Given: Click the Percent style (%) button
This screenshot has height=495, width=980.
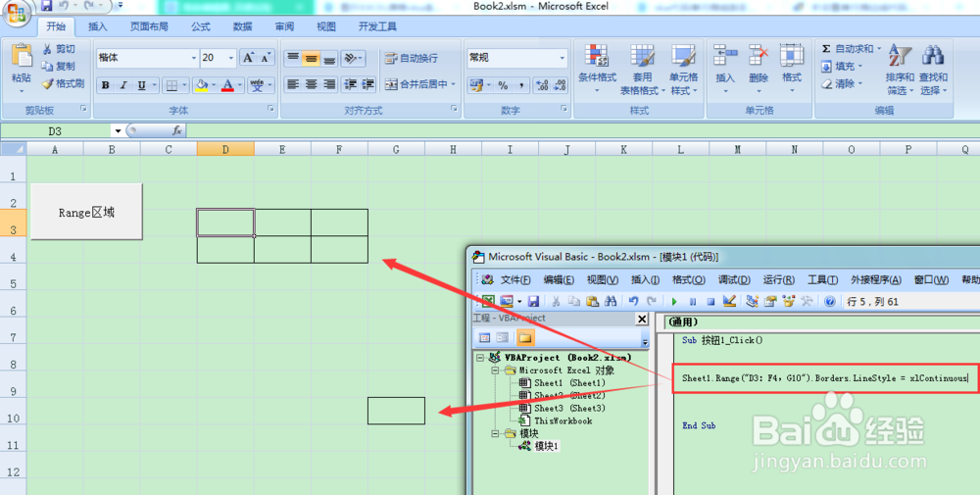Looking at the screenshot, I should [x=503, y=85].
